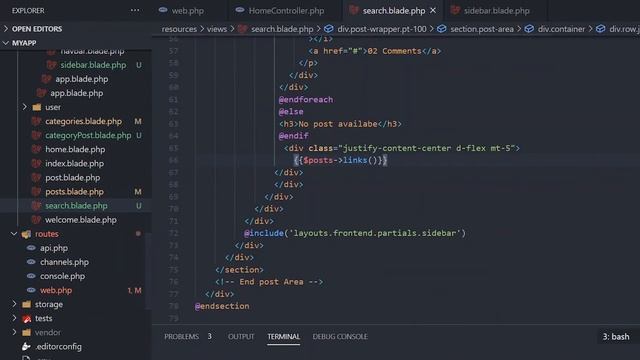Screen dimensions: 640x360
Task: Click the div.container breadcrumb
Action: (x=561, y=29)
